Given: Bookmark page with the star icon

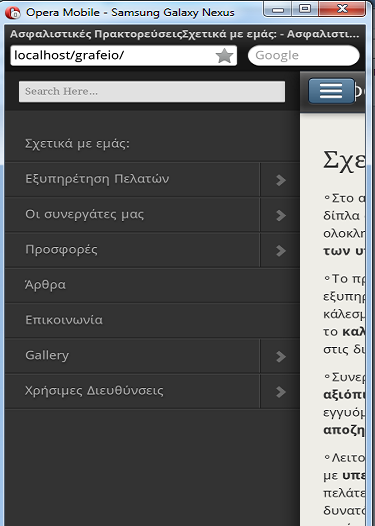Looking at the screenshot, I should pos(224,56).
